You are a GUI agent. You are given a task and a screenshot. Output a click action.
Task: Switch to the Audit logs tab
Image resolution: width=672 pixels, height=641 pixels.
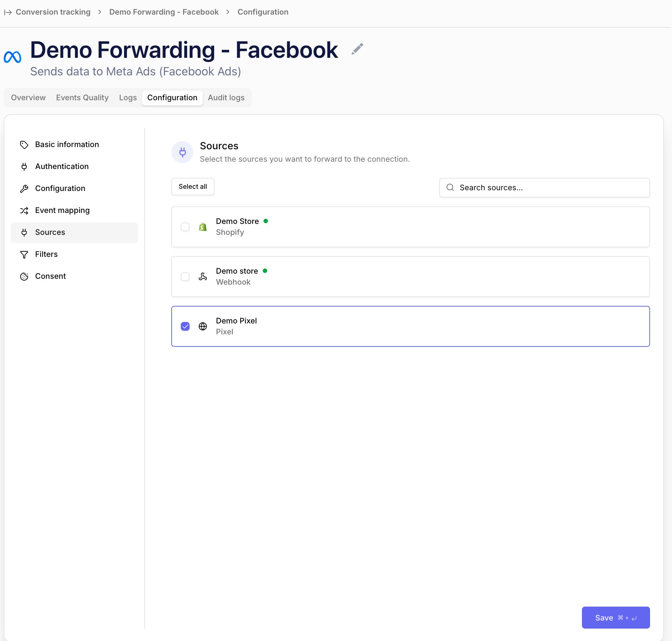click(226, 98)
